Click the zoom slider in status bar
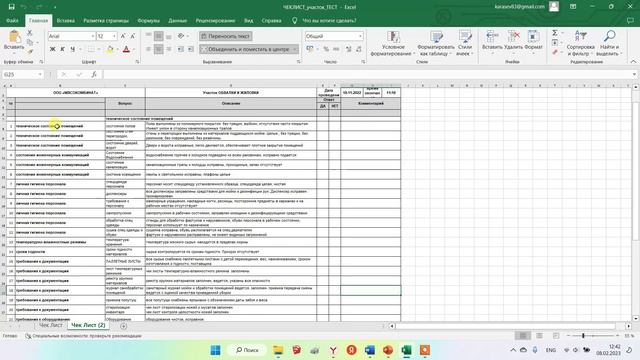This screenshot has height=360, width=640. coord(583,336)
